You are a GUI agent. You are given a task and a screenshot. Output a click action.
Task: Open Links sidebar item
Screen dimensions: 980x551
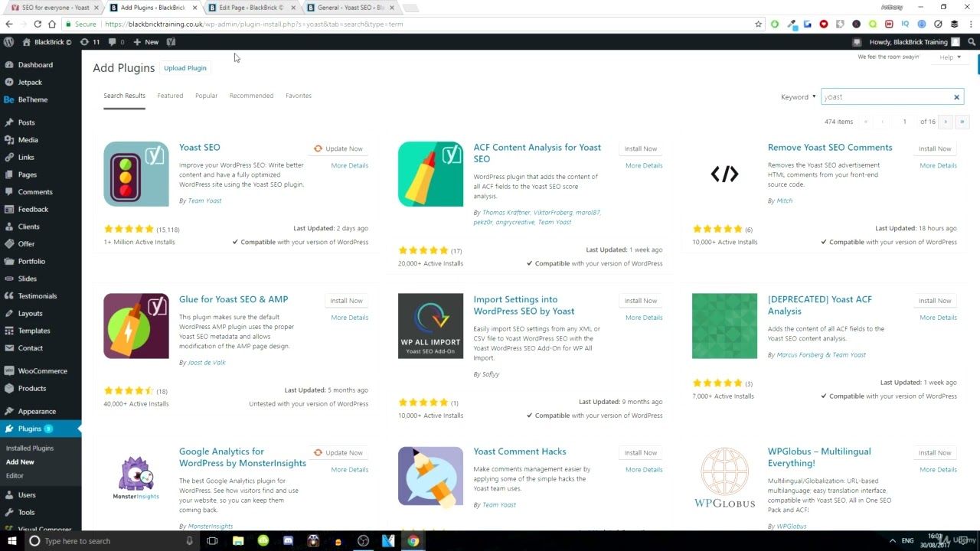[x=26, y=158]
